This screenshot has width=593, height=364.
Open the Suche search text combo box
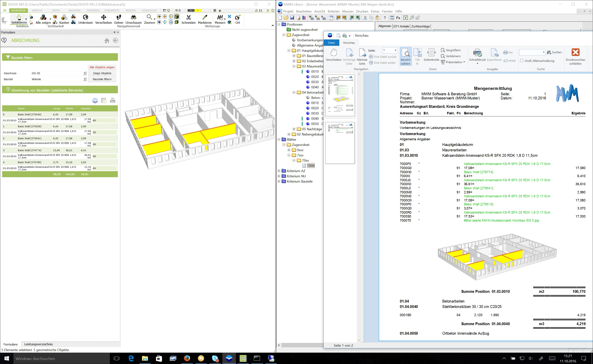[532, 52]
